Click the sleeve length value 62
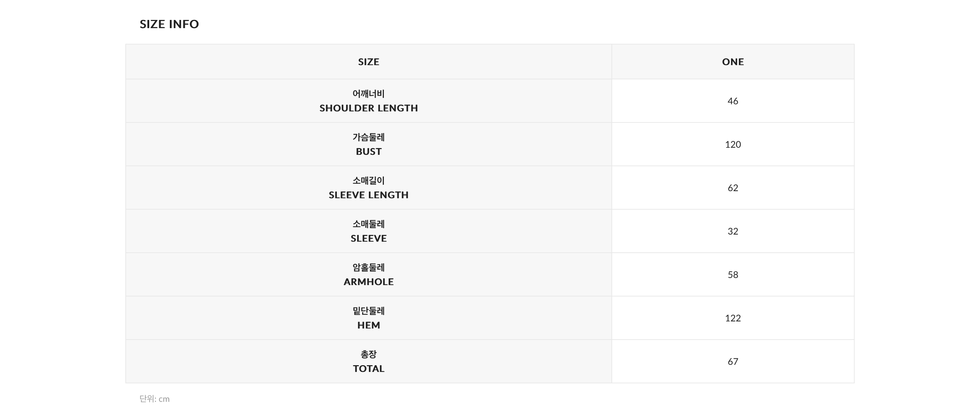980x415 pixels. click(733, 188)
